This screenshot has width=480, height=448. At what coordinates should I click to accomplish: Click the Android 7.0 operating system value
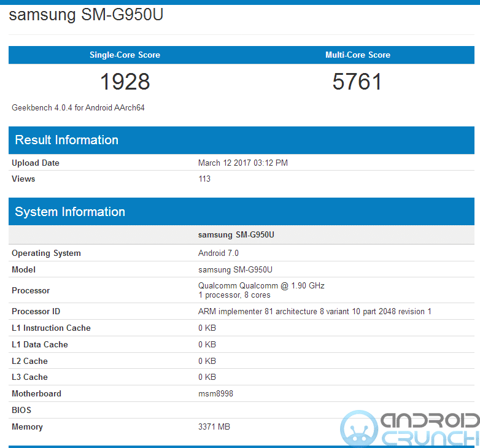tap(218, 253)
